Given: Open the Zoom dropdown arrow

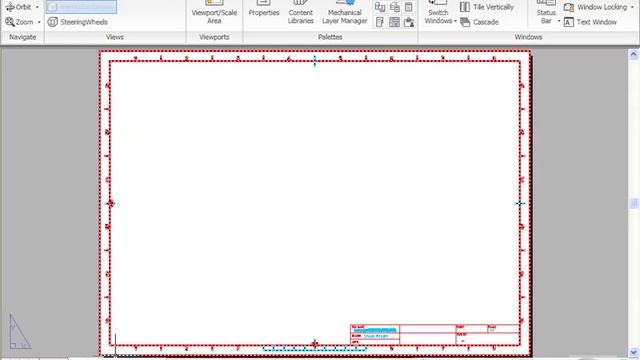Looking at the screenshot, I should pyautogui.click(x=39, y=22).
